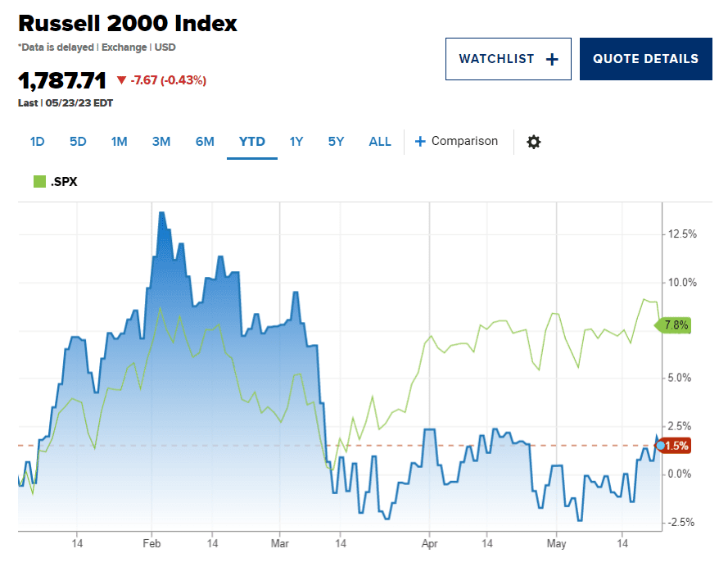Switch to the 5Y range
The width and height of the screenshot is (728, 567).
[x=336, y=142]
